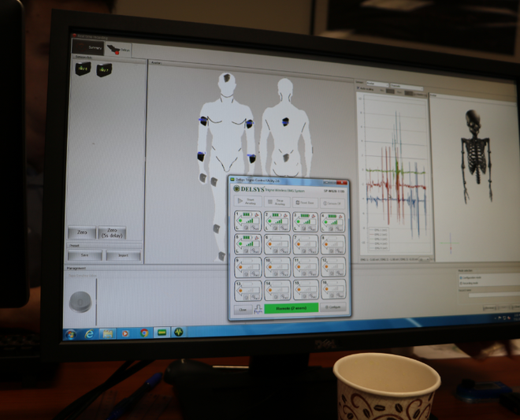
Task: Open the Sensor dropdown above the graph
Action: point(377,84)
